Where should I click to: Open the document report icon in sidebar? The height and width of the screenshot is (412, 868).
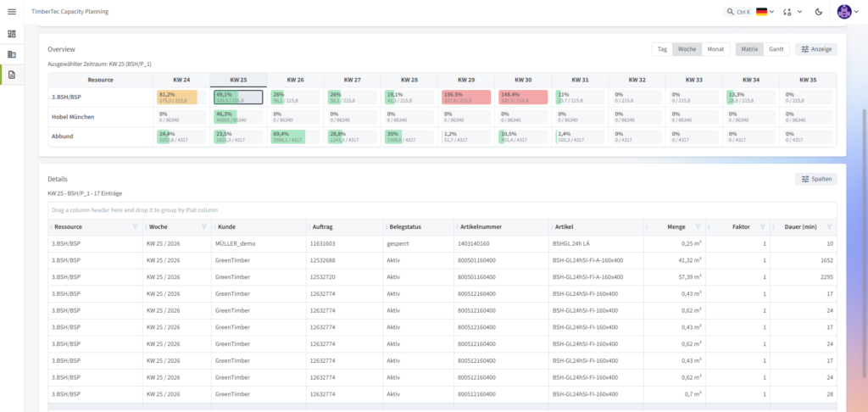point(12,75)
